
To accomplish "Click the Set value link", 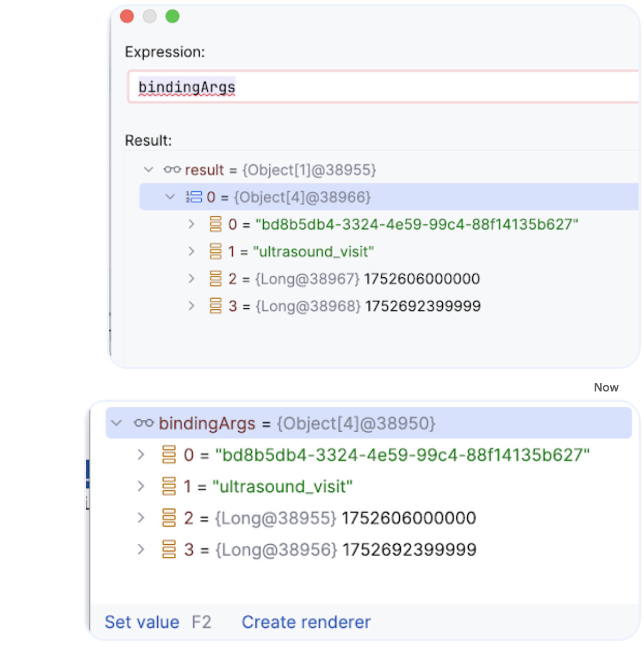I will (142, 622).
